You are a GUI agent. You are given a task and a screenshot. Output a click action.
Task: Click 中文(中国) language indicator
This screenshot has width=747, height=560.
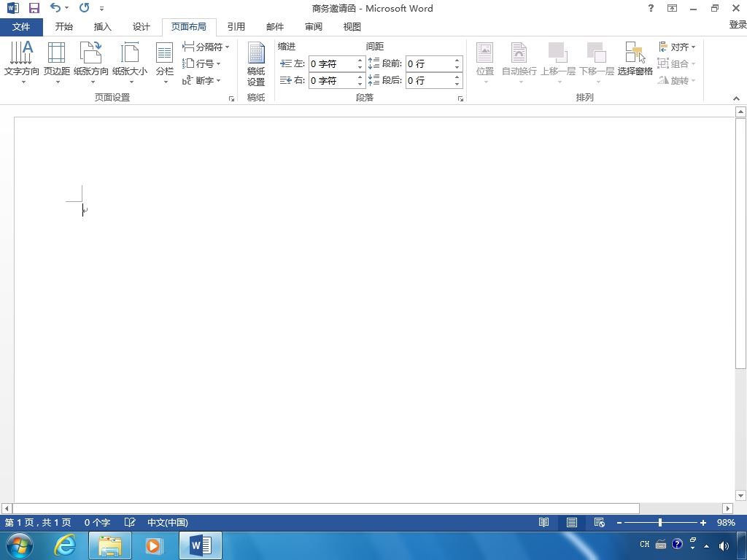tap(168, 522)
